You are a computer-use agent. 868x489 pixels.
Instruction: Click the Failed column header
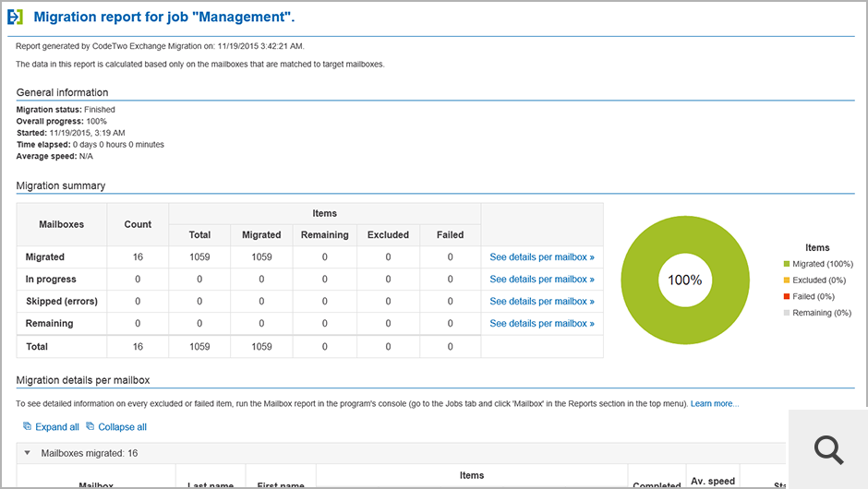pos(450,235)
